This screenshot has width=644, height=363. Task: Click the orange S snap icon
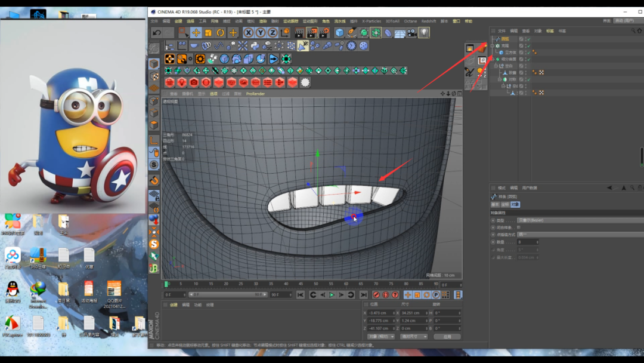pyautogui.click(x=154, y=244)
